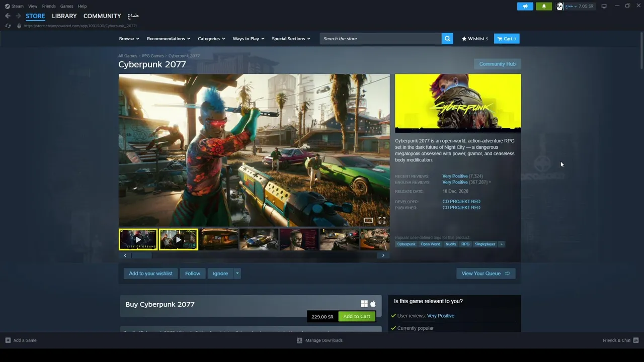Click the Add a Game plus icon

coord(8,340)
